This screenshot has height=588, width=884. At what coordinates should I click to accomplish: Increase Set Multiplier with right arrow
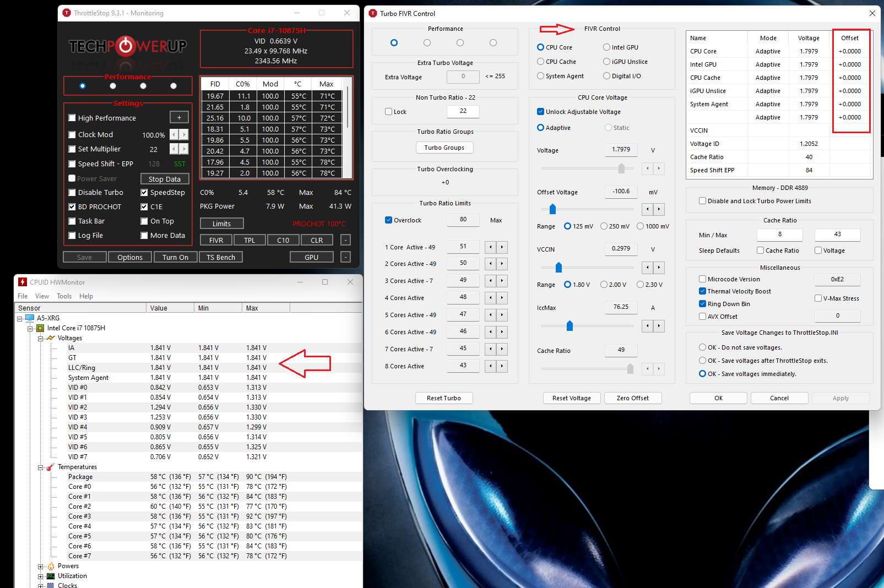tap(184, 149)
